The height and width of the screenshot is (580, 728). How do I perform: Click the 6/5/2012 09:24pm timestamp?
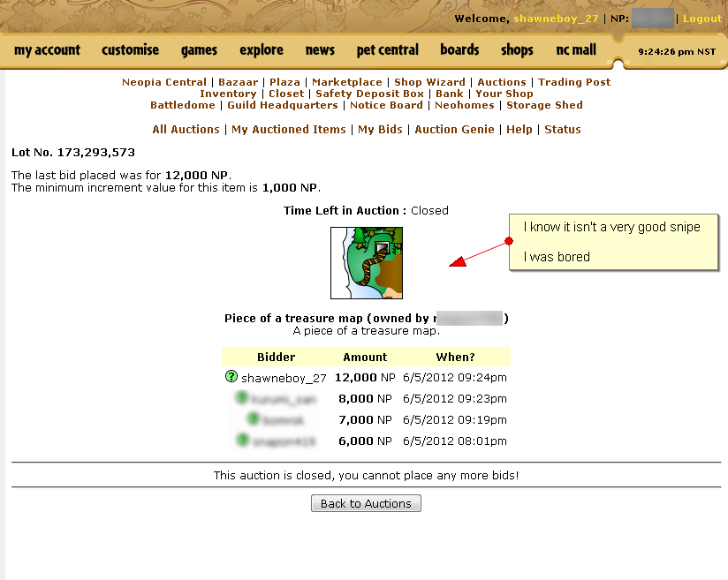tap(455, 378)
